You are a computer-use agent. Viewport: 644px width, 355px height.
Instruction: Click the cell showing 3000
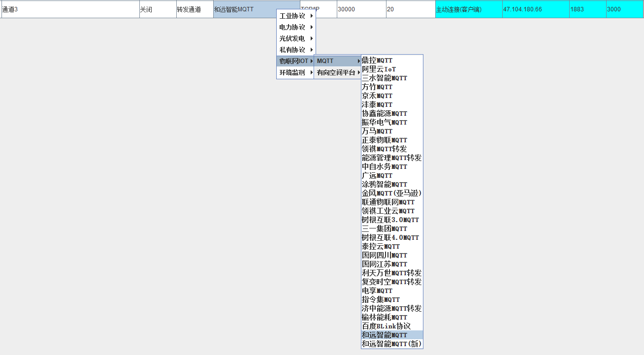[625, 9]
